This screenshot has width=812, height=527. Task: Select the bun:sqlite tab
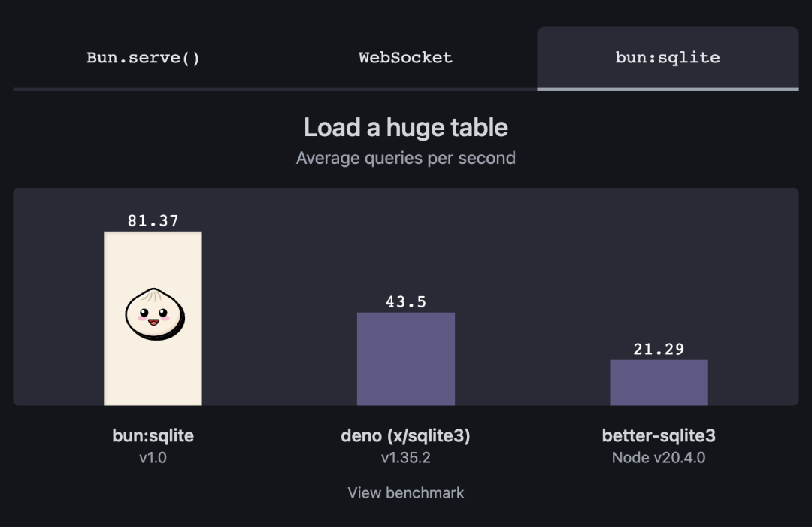point(667,58)
